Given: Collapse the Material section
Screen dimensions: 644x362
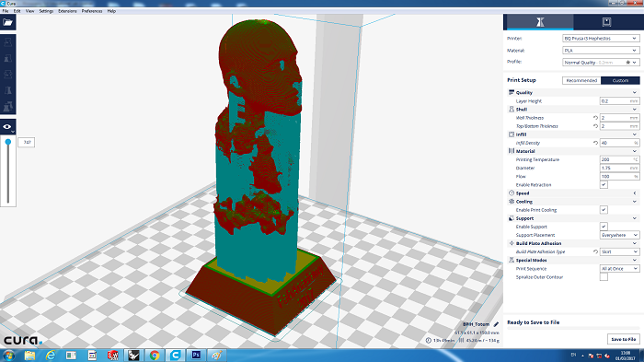Looking at the screenshot, I should pos(635,151).
